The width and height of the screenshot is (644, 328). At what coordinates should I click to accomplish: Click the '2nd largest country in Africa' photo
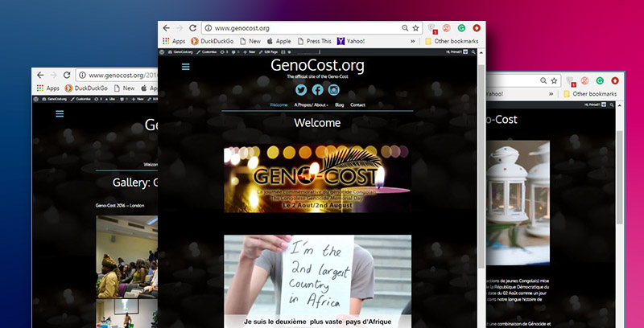point(317,281)
